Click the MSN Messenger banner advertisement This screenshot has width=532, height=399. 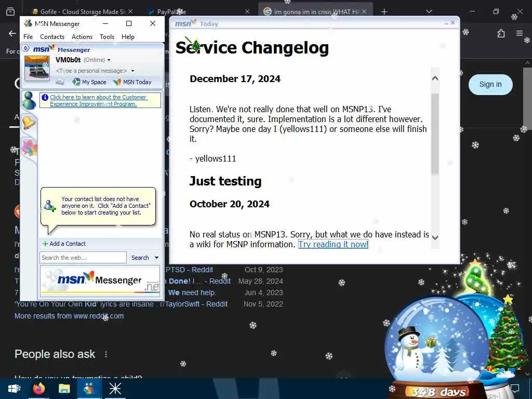pos(100,281)
